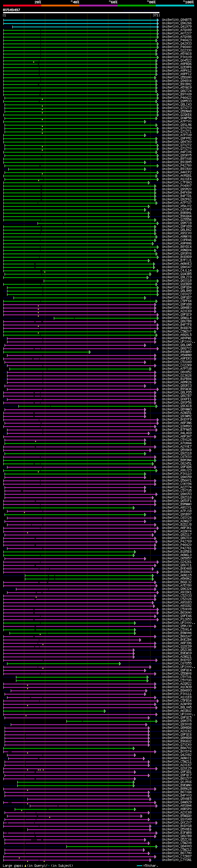Click label UniRef100_B4UW80

tap(177, 352)
